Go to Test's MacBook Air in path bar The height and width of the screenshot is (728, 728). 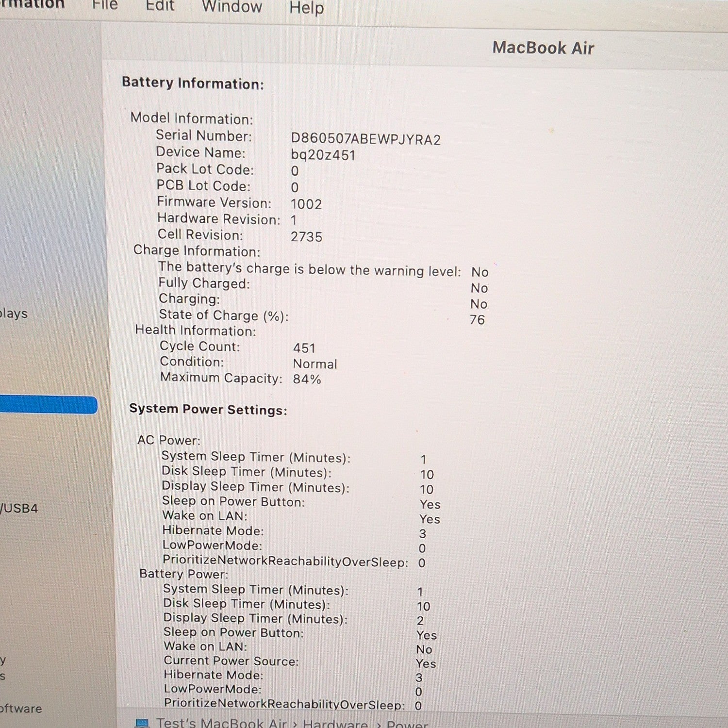pos(221,723)
